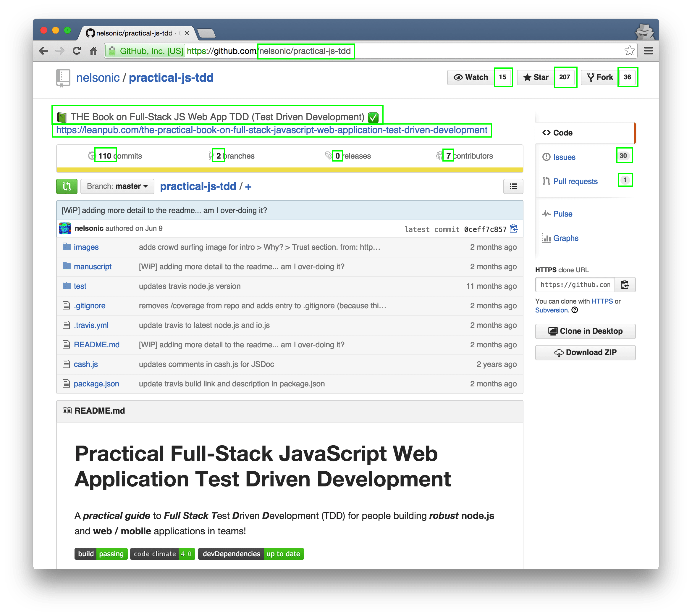Open the [WiP] latest commit message

[x=164, y=210]
